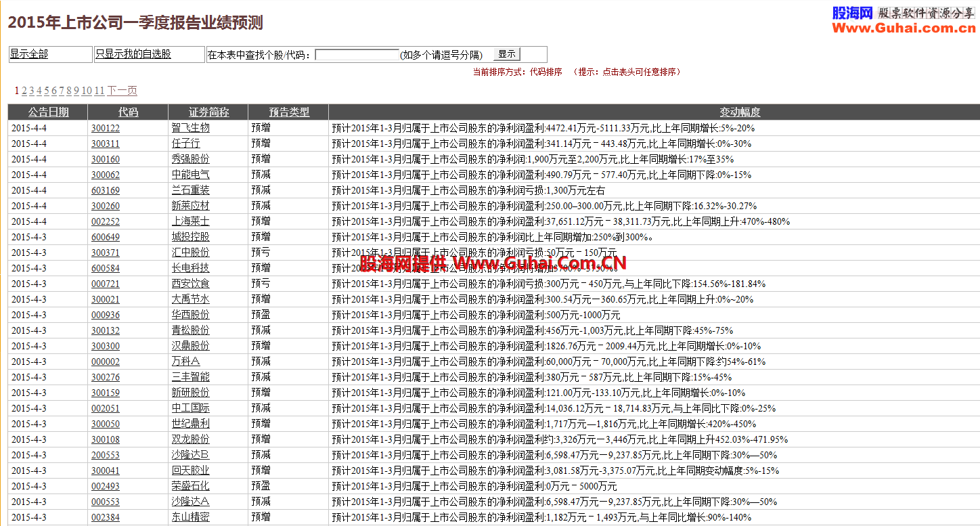Open stock code 300371 link

[x=106, y=253]
